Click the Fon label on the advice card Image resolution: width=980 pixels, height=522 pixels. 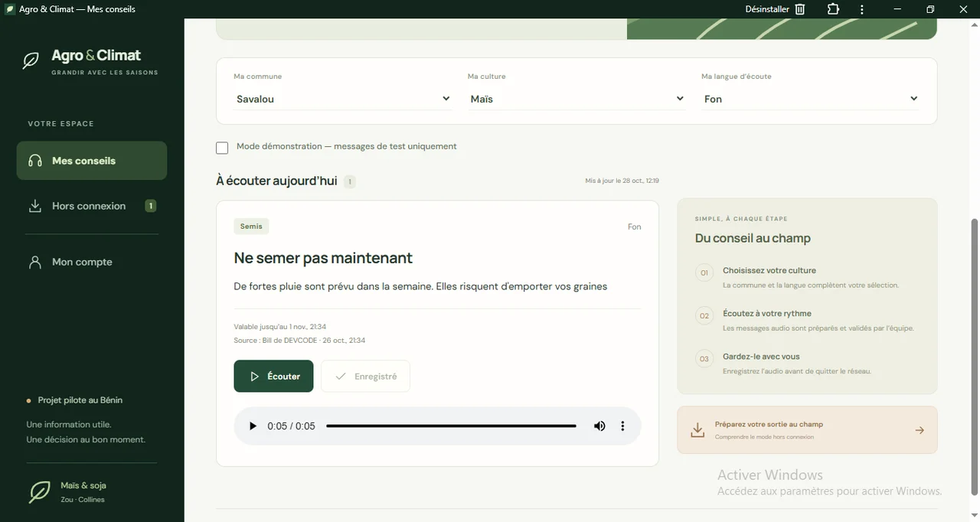click(635, 227)
